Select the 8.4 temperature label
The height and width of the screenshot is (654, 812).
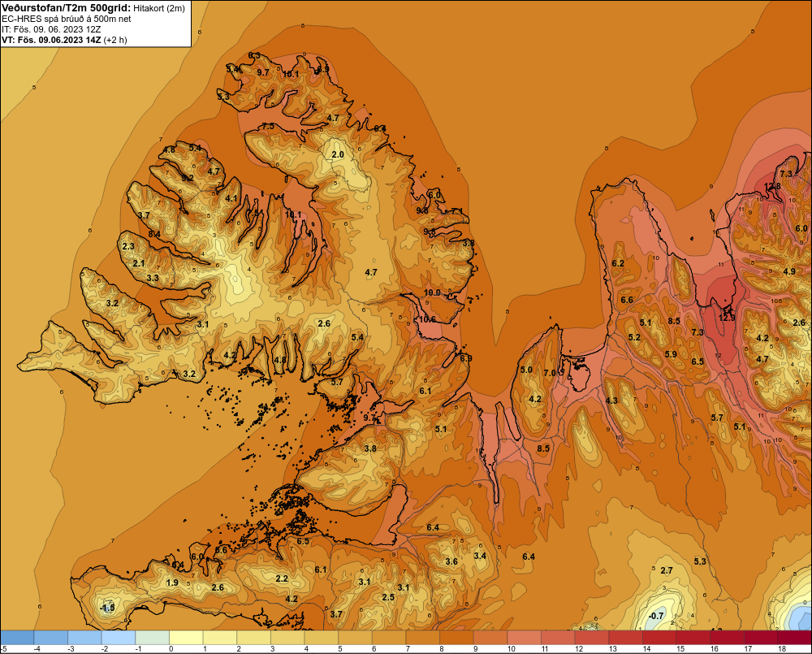point(153,234)
